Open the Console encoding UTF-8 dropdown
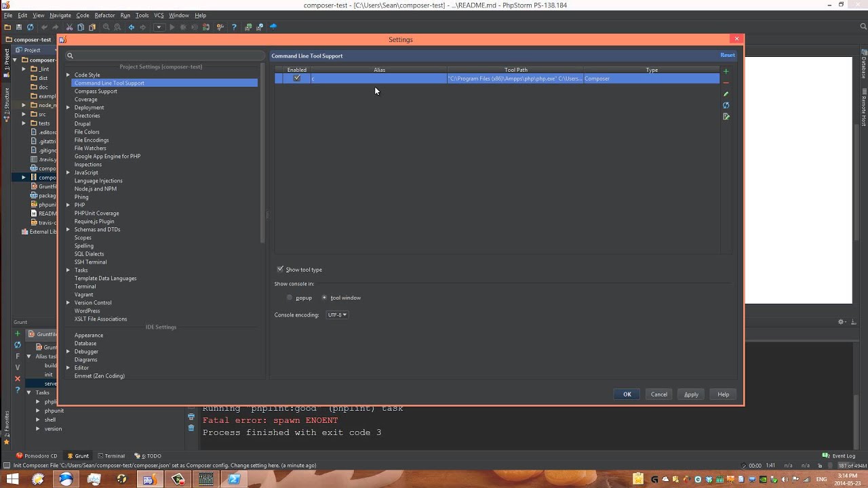The height and width of the screenshot is (488, 868). (x=337, y=314)
